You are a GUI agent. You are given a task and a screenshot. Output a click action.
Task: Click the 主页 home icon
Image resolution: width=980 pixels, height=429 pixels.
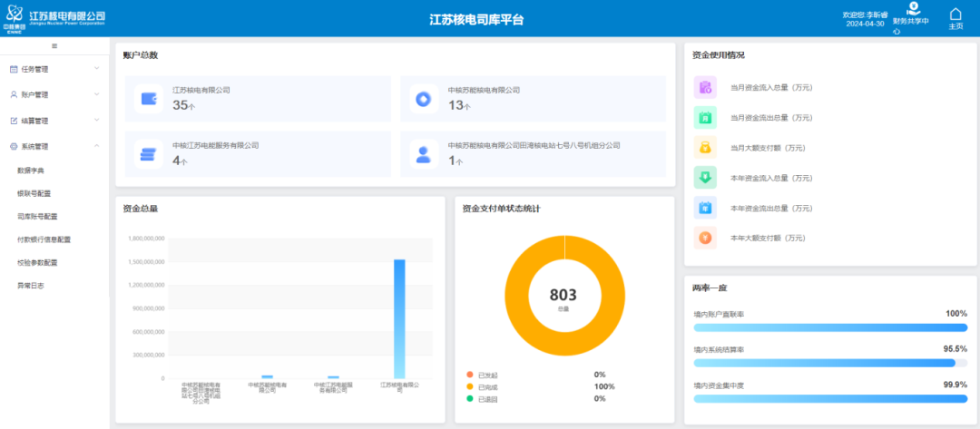click(x=955, y=15)
